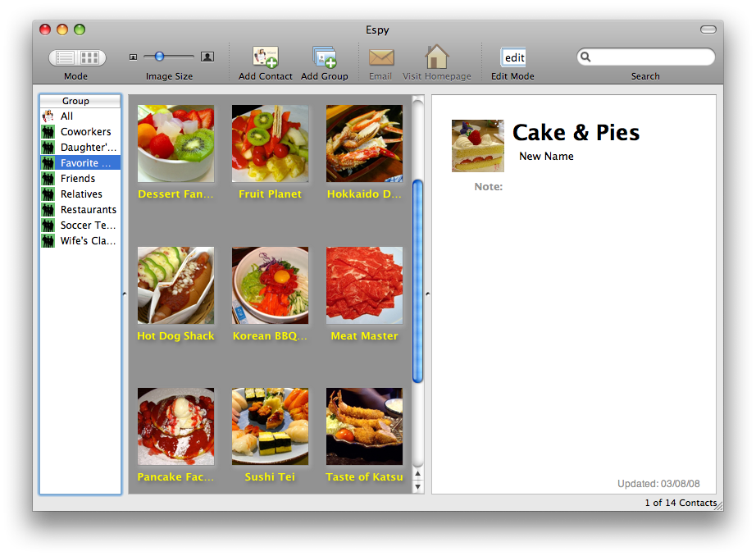Open the Korean BBQ... contact thumbnail
Screen dimensions: 756x556
(x=270, y=285)
